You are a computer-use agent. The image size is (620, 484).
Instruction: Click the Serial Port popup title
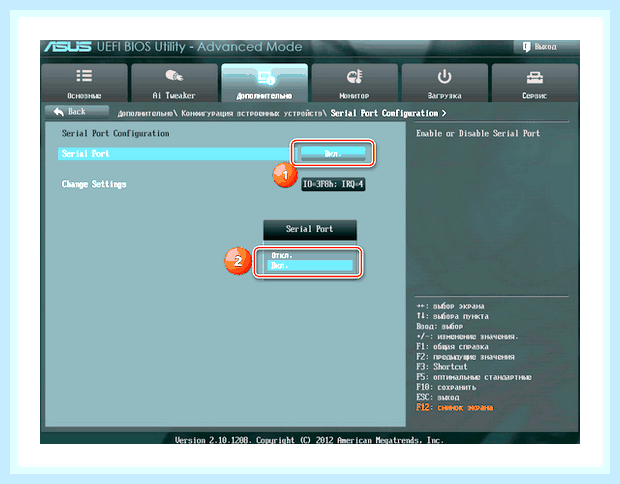[x=310, y=229]
